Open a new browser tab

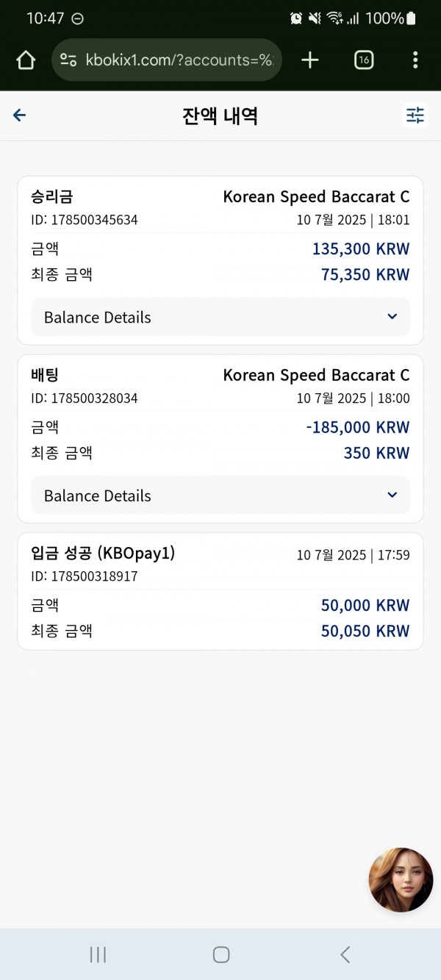click(310, 60)
